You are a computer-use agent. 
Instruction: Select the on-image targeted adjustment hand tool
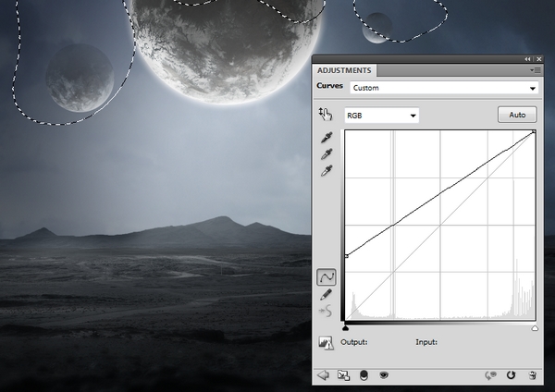coord(325,115)
